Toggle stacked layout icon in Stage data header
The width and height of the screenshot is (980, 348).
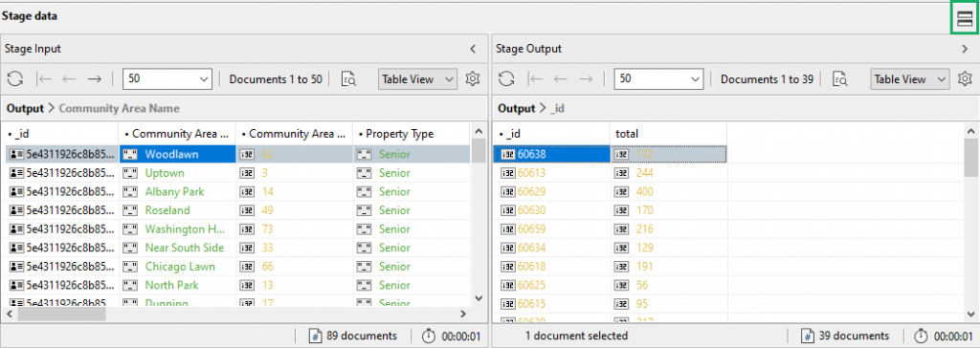[x=965, y=19]
